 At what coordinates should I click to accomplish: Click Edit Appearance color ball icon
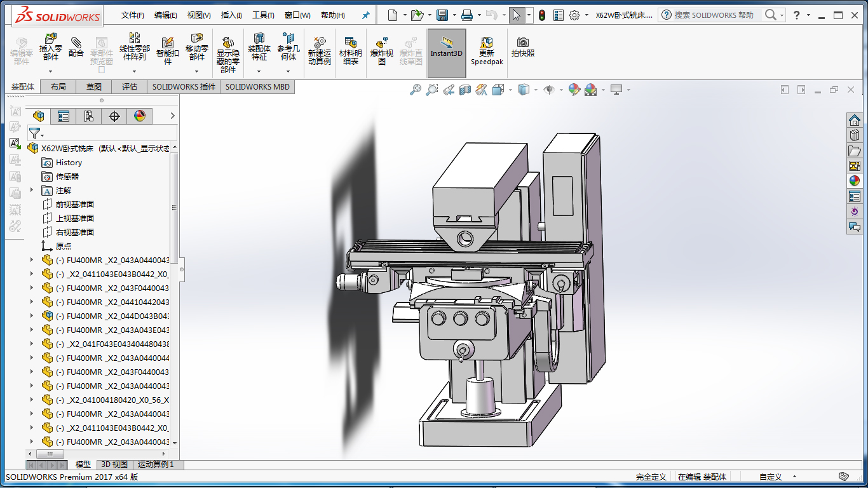pyautogui.click(x=574, y=90)
